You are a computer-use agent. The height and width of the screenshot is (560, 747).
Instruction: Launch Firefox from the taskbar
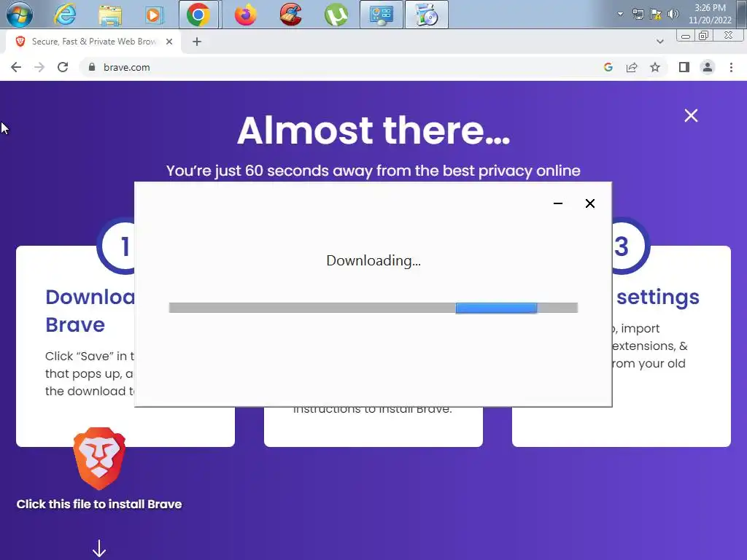click(245, 15)
